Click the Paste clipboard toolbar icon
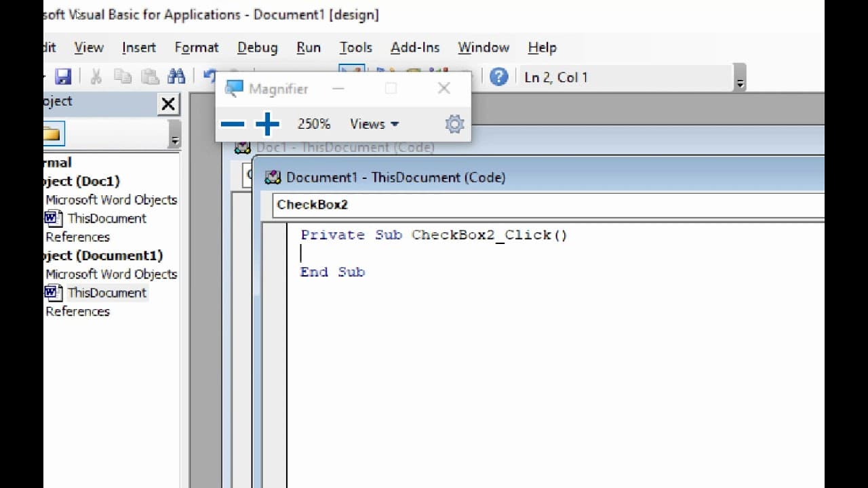The width and height of the screenshot is (868, 488). pyautogui.click(x=150, y=77)
